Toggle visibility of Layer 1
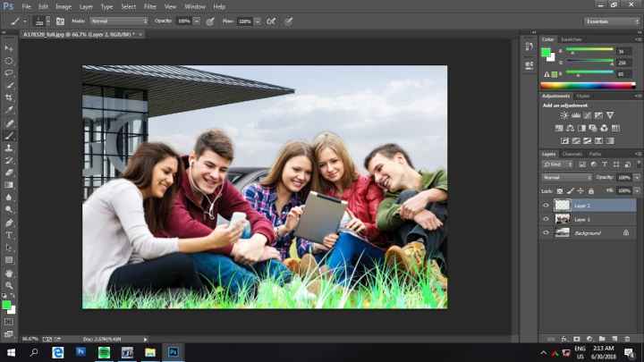644x362 pixels. click(x=546, y=219)
